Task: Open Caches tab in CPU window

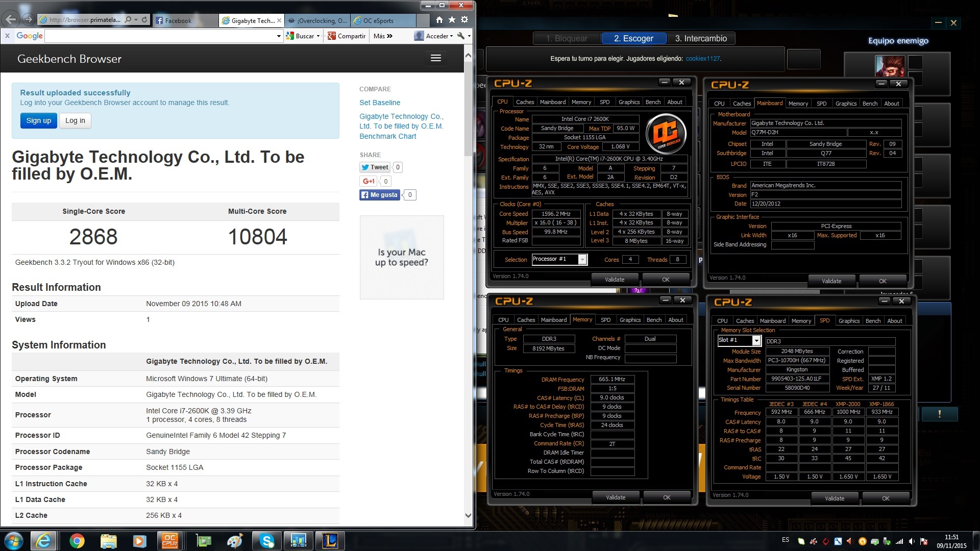Action: coord(525,102)
